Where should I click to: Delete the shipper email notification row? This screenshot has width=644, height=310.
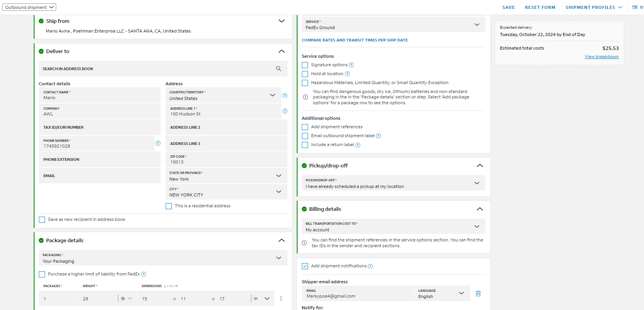coord(478,293)
